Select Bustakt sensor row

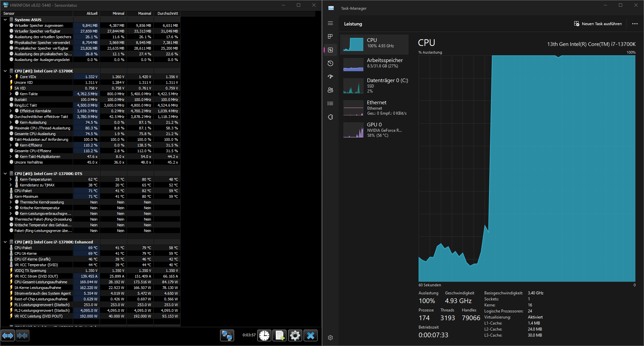[91, 100]
